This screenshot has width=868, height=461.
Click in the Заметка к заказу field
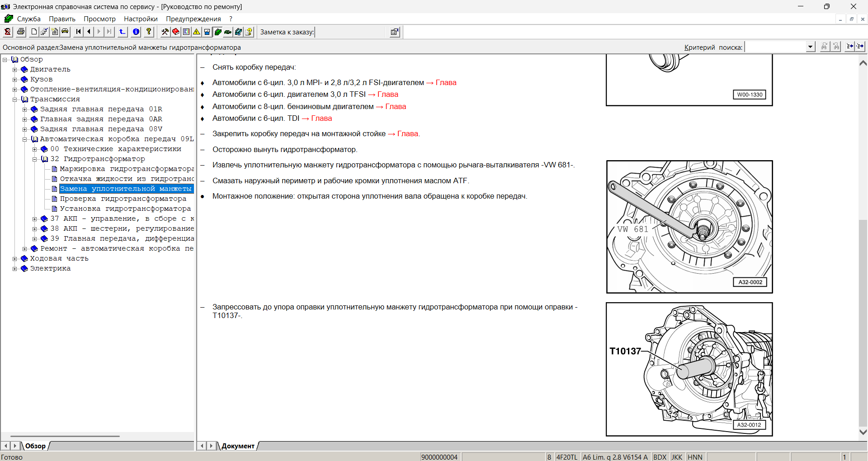(351, 32)
